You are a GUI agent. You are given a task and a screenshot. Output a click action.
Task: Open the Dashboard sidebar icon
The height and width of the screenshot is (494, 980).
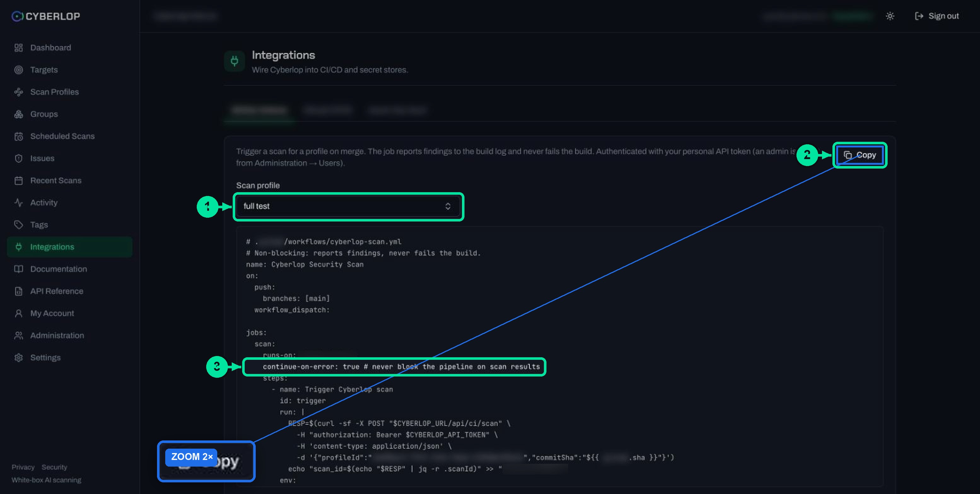(18, 48)
